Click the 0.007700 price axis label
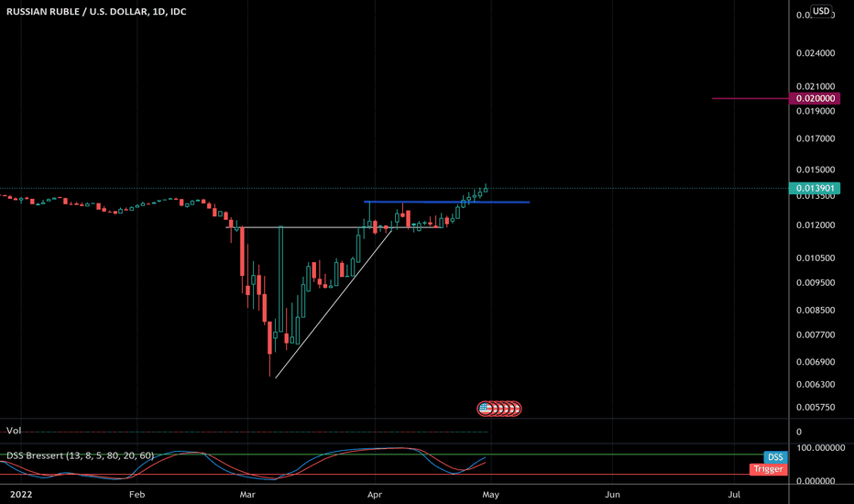The height and width of the screenshot is (504, 854). click(x=816, y=334)
